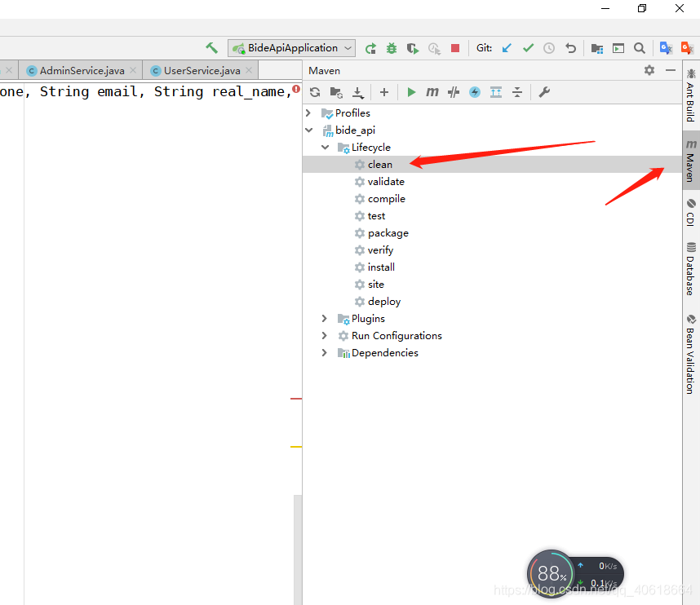Click the Build Project hammer icon
This screenshot has width=700, height=605.
tap(211, 48)
